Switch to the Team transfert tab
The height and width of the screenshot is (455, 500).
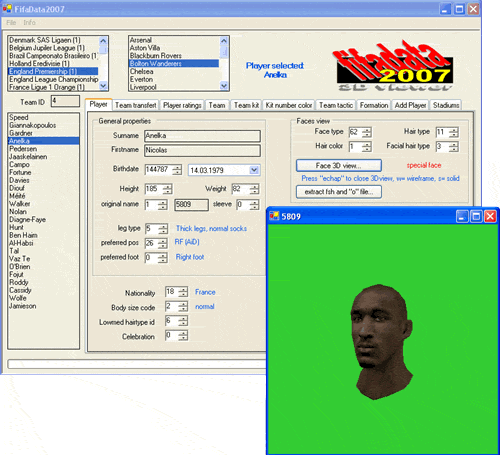[136, 105]
